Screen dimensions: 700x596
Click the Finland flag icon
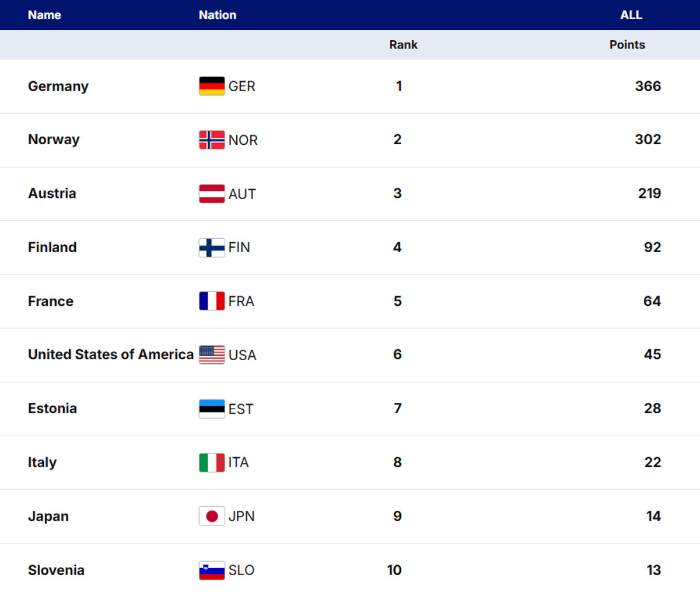[212, 248]
